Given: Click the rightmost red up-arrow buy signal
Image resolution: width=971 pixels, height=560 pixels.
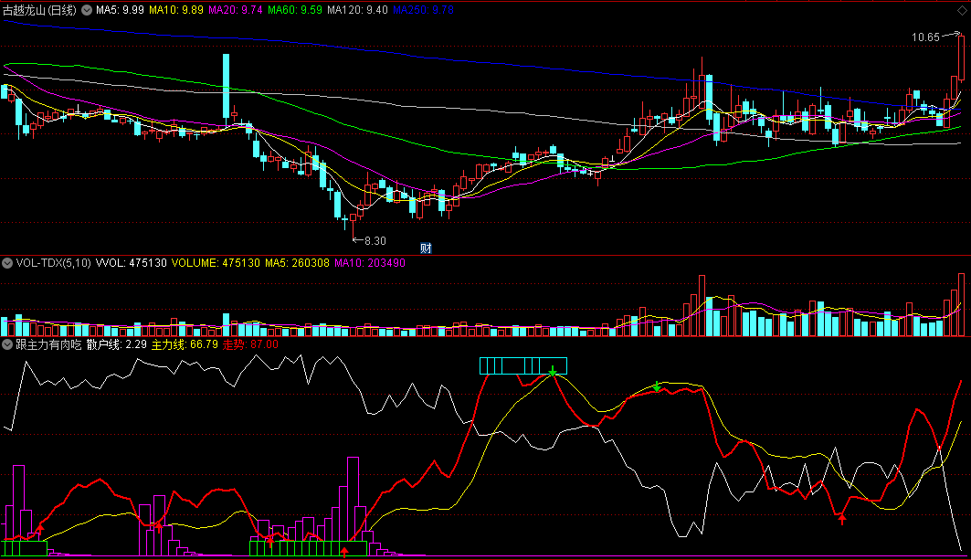Looking at the screenshot, I should [x=841, y=518].
